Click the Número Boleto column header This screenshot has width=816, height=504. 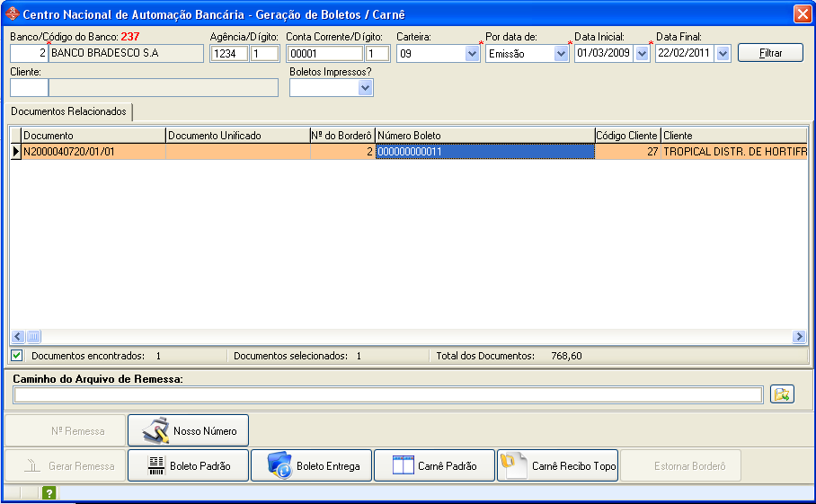pos(485,136)
